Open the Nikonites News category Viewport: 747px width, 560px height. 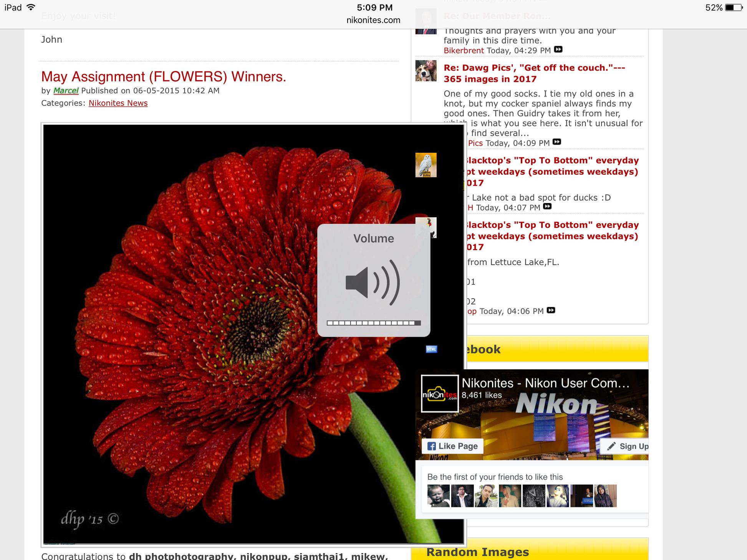click(x=118, y=103)
